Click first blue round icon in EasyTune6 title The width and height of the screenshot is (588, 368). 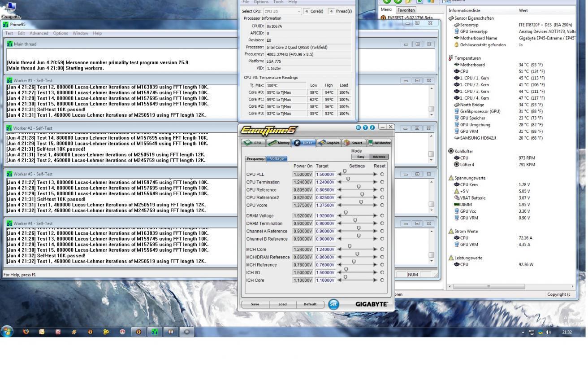click(359, 127)
